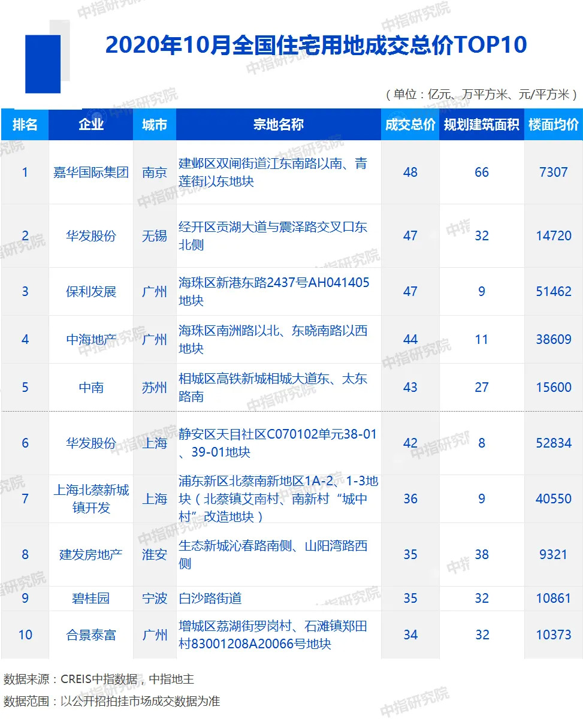
Task: Click city cell 宁波
Action: point(155,599)
